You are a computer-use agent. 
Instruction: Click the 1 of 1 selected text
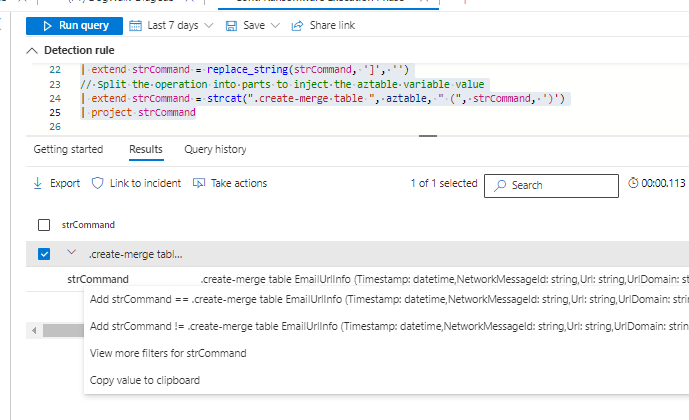(444, 183)
